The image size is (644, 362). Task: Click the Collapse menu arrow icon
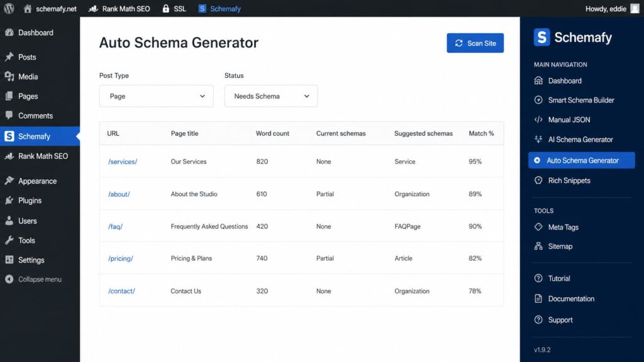pyautogui.click(x=9, y=279)
